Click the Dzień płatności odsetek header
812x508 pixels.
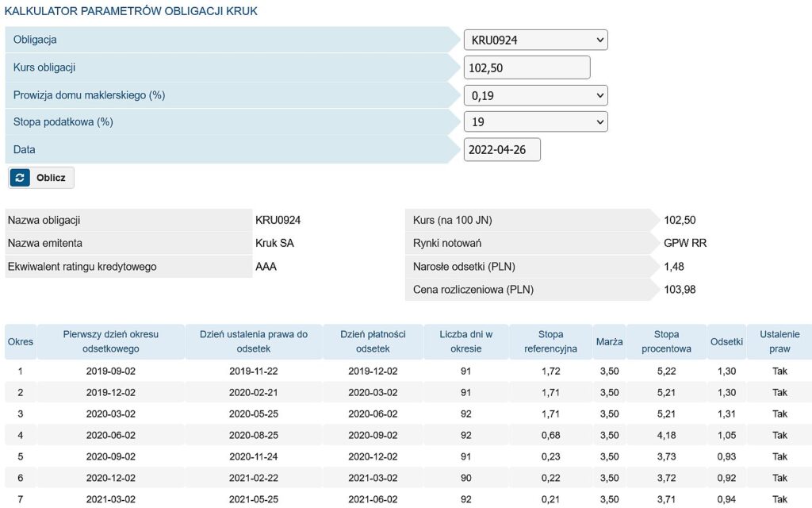point(373,342)
